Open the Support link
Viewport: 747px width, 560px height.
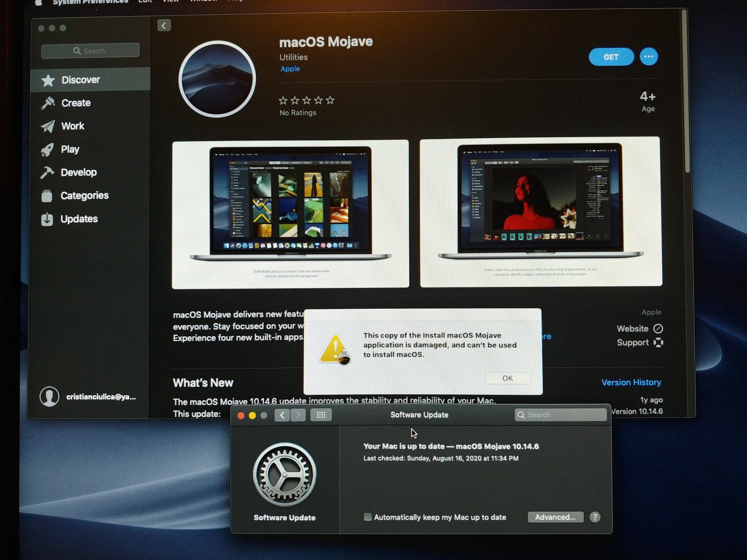point(633,342)
